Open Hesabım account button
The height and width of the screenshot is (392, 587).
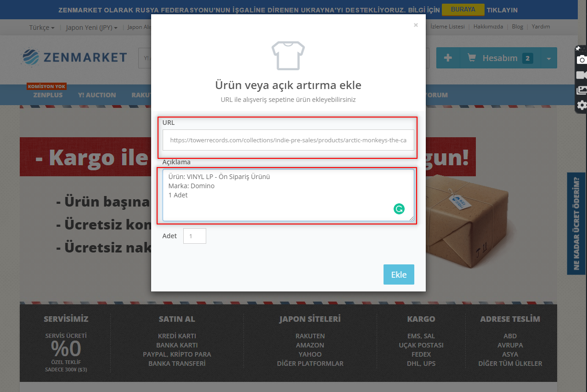(x=501, y=58)
